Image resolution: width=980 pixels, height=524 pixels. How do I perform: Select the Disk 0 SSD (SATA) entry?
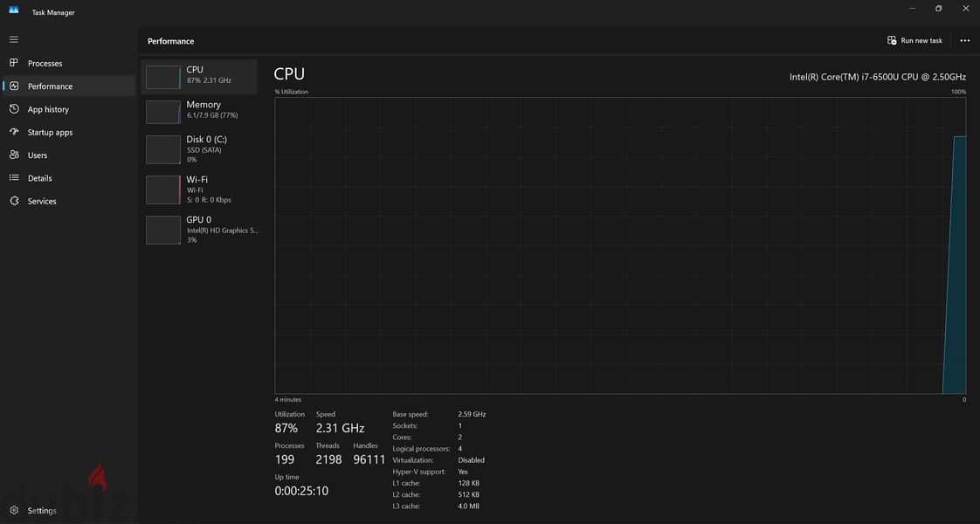199,149
